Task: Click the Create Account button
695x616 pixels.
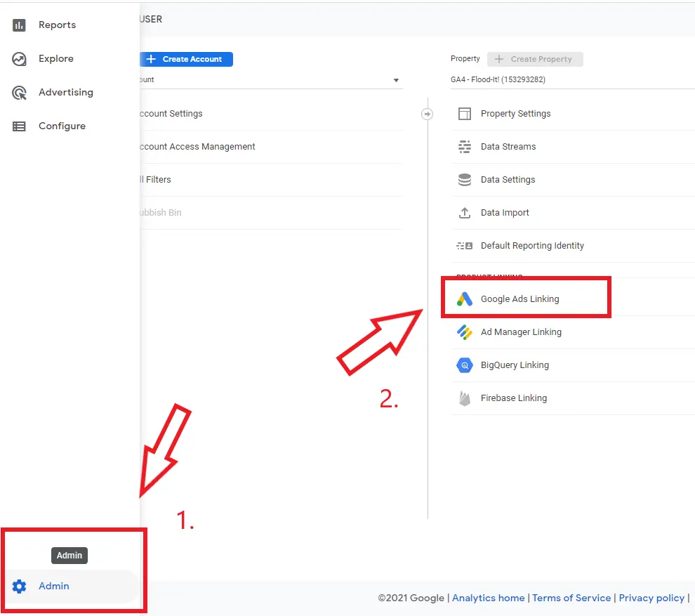Action: [186, 59]
